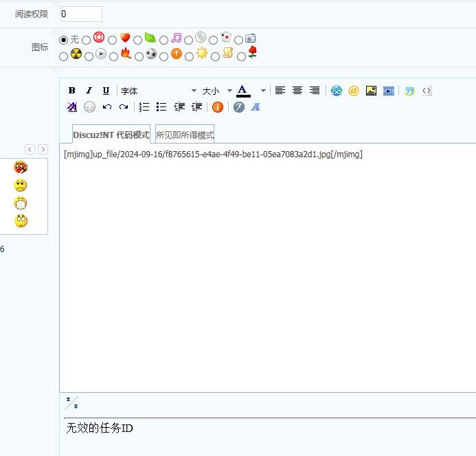
Task: Insert a code block
Action: pos(427,91)
